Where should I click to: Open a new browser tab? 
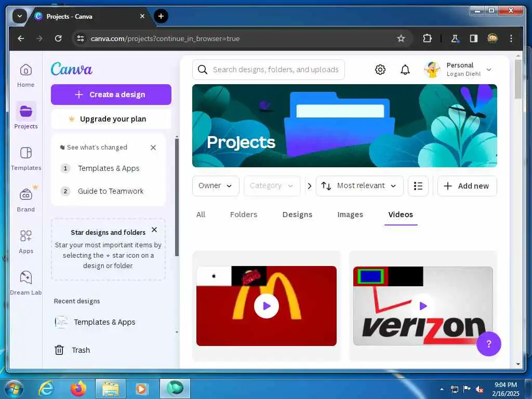161,16
